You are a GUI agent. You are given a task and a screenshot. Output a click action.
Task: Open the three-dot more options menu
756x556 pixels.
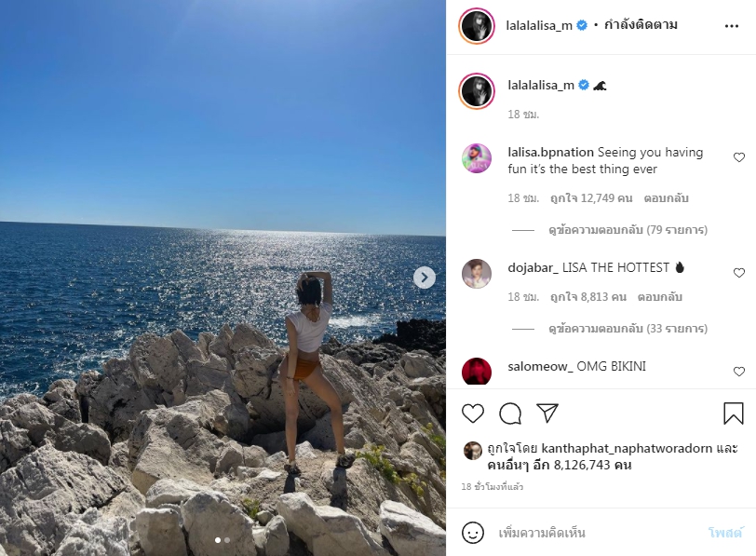point(732,26)
